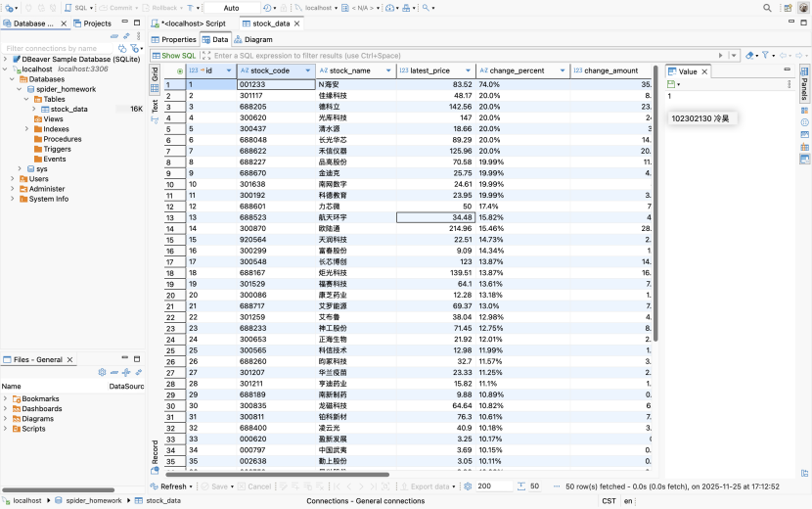Open the toolbar database search icon
The width and height of the screenshot is (812, 509).
[426, 8]
